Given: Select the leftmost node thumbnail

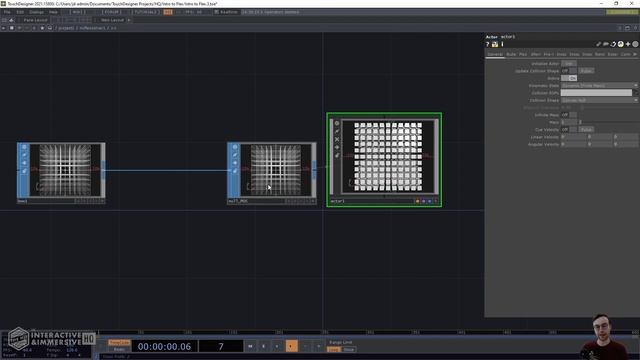Looking at the screenshot, I should click(65, 170).
